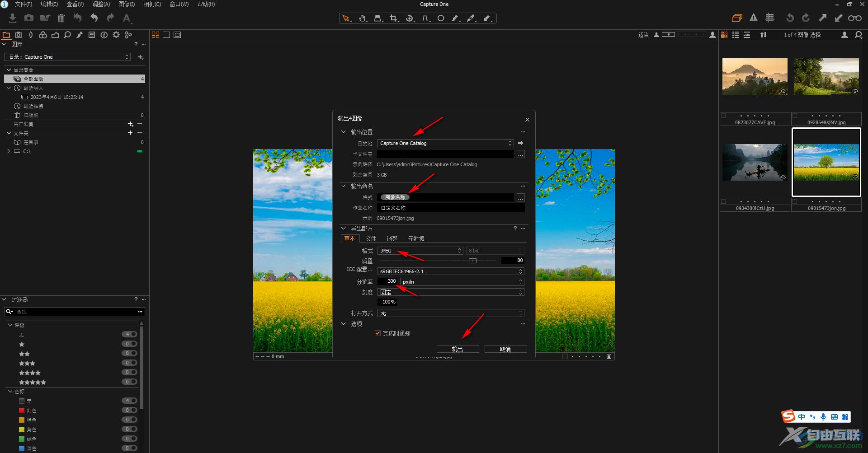Click the subfolder browse ... button
The image size is (868, 453).
[521, 154]
